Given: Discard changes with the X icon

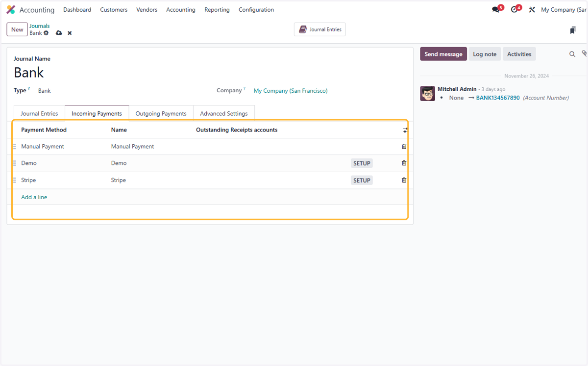Looking at the screenshot, I should pyautogui.click(x=70, y=33).
